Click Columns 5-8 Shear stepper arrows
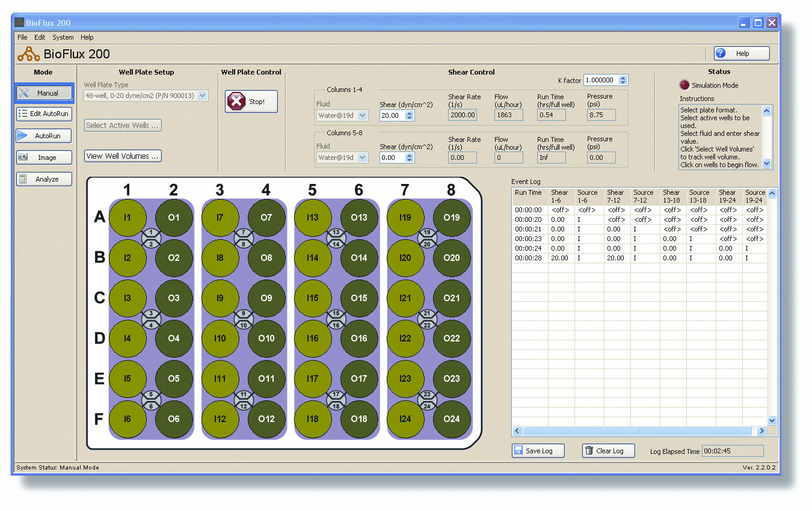This screenshot has height=511, width=812. tap(410, 158)
